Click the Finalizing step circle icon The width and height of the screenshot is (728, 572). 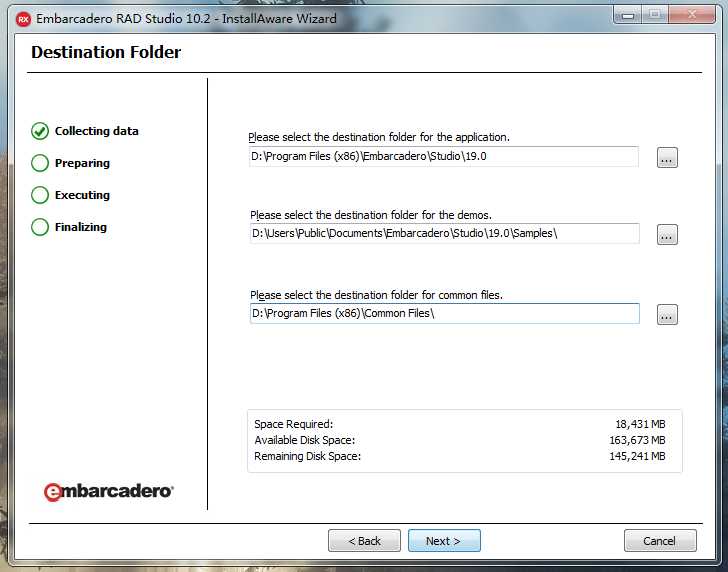pyautogui.click(x=40, y=227)
